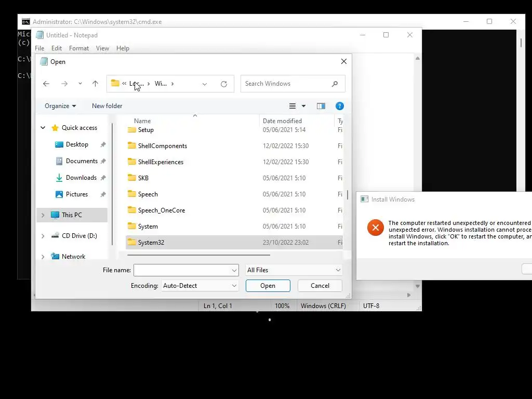Open the Encoding Auto-Detect dropdown
This screenshot has height=399, width=532.
[x=200, y=286]
